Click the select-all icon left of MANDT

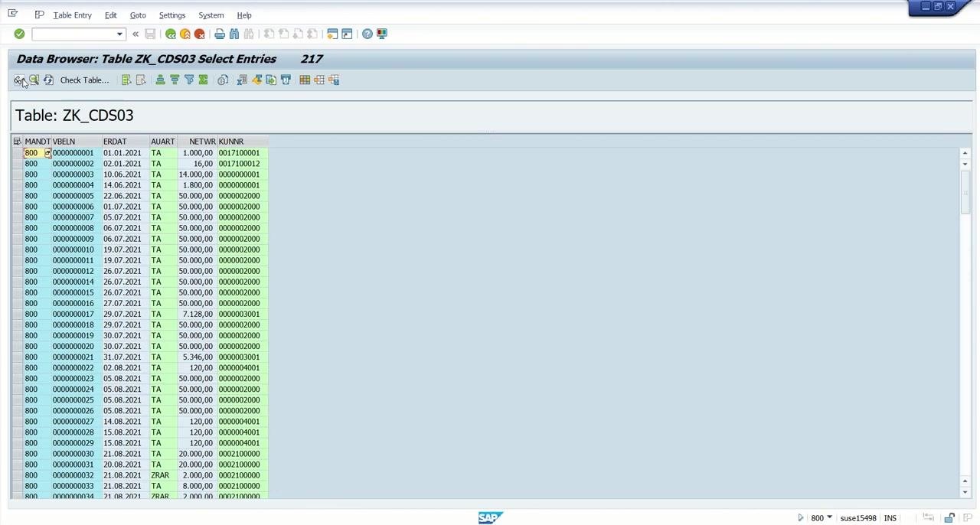pos(17,142)
